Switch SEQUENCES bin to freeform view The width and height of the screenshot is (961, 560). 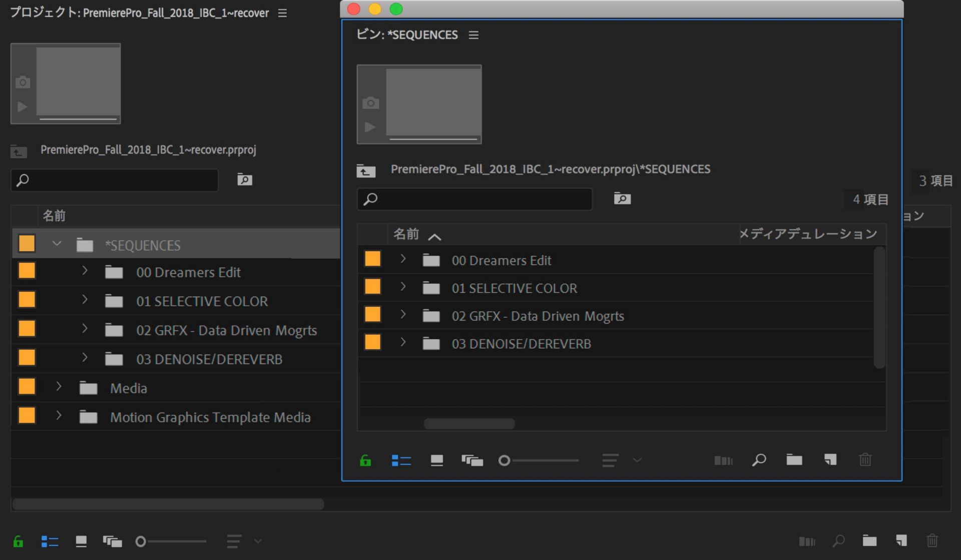(472, 460)
